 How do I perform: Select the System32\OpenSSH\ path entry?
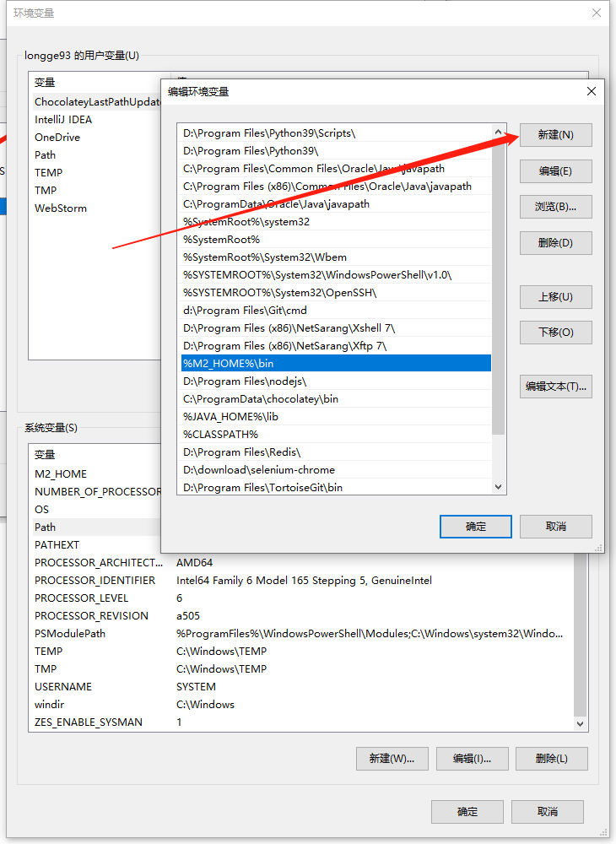click(336, 293)
